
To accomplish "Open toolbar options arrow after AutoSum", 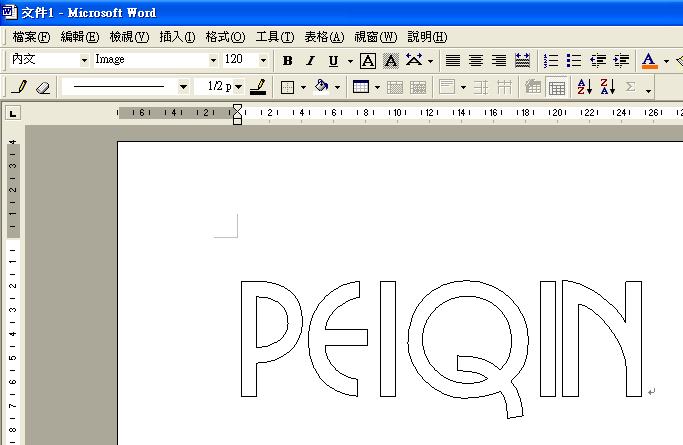I will pos(648,89).
